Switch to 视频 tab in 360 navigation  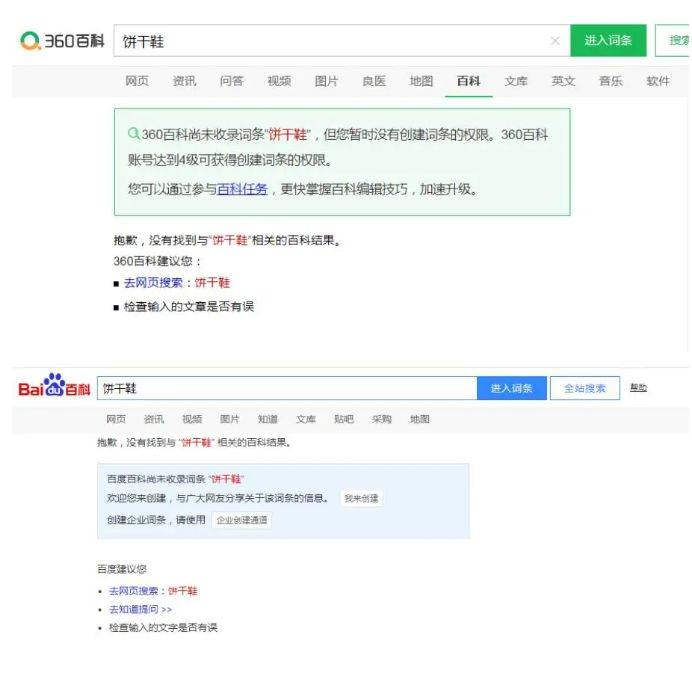279,81
